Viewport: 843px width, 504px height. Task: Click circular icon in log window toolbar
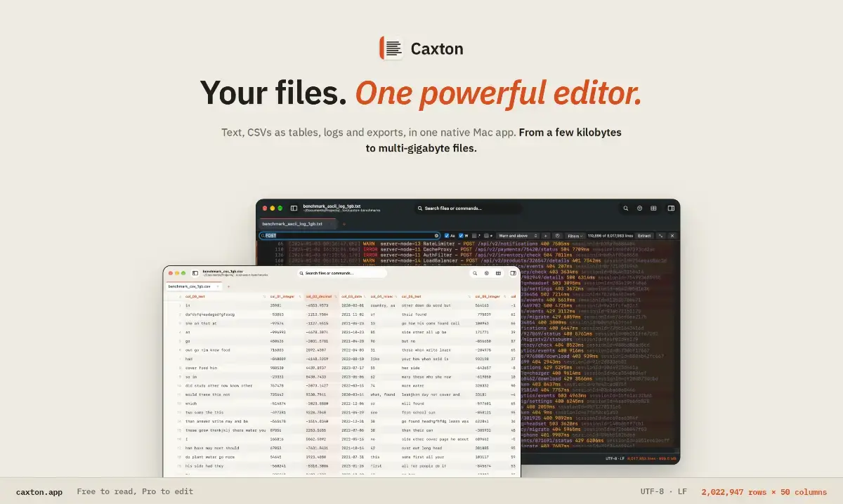640,208
